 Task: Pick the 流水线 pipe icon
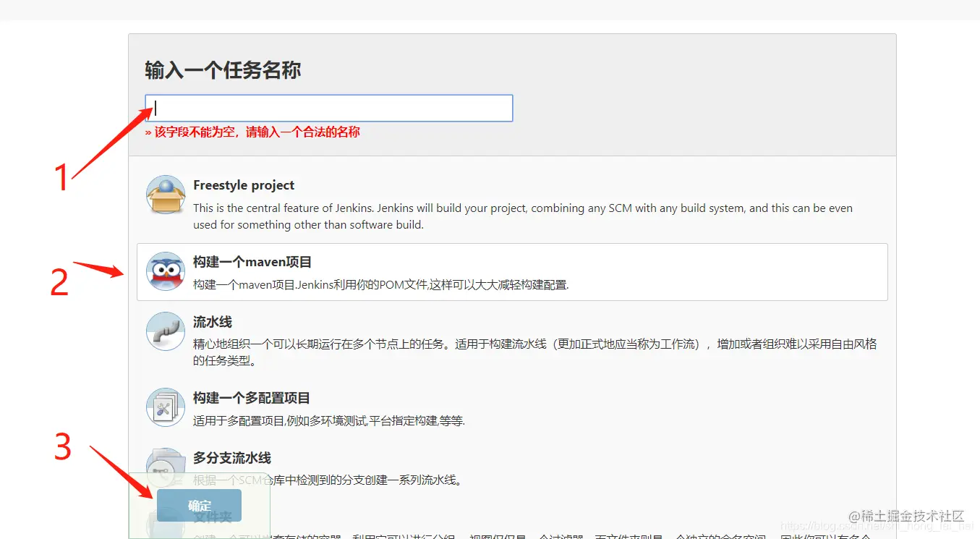[x=166, y=331]
